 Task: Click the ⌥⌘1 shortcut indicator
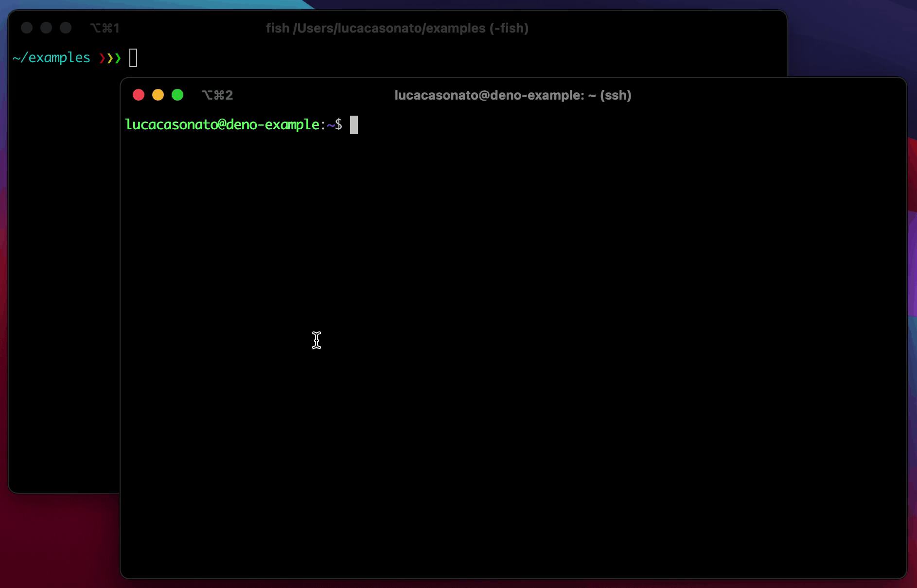point(105,28)
